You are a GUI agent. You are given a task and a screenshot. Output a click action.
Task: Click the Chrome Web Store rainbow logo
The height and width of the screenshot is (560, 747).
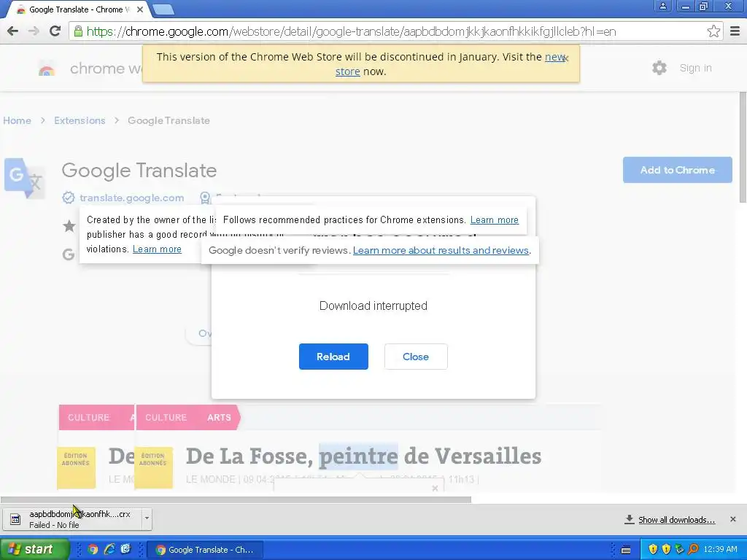[x=47, y=69]
